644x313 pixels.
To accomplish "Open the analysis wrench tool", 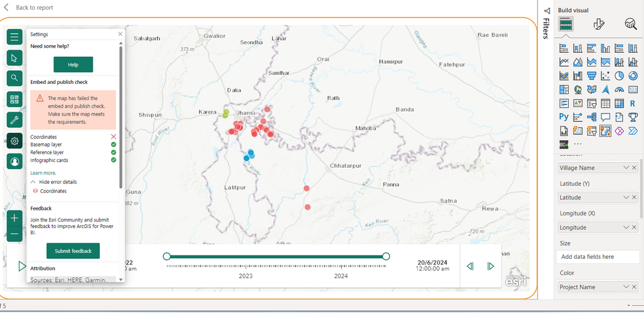I will point(14,120).
